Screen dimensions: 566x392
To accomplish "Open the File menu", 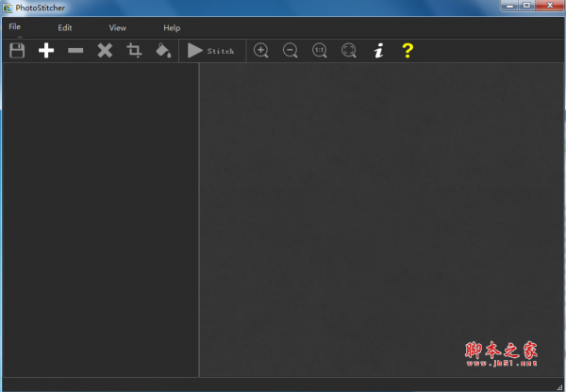I will [15, 26].
